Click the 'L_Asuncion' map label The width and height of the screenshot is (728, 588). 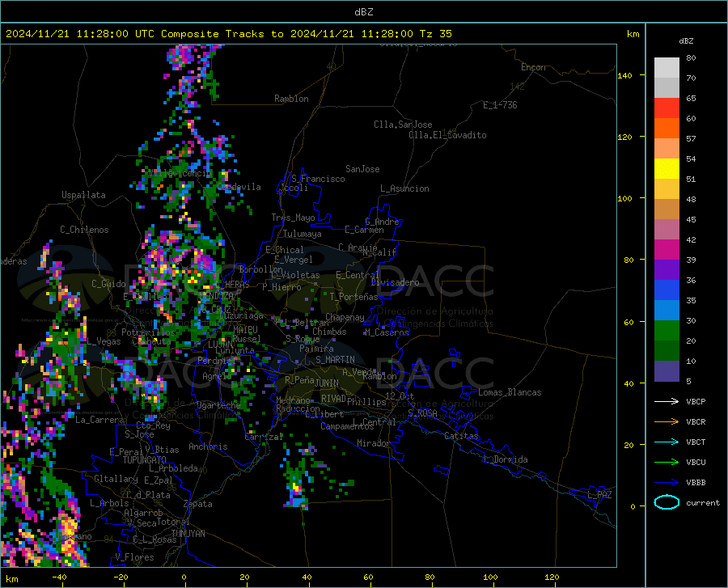[404, 188]
